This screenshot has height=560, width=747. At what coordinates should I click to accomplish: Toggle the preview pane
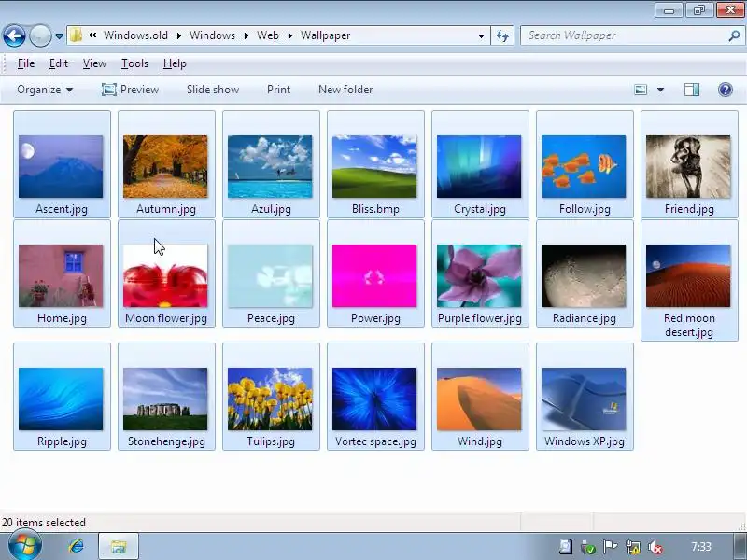click(x=692, y=90)
